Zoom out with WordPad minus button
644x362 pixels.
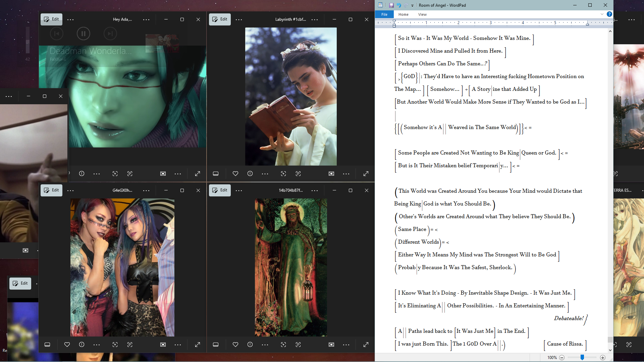coord(562,358)
